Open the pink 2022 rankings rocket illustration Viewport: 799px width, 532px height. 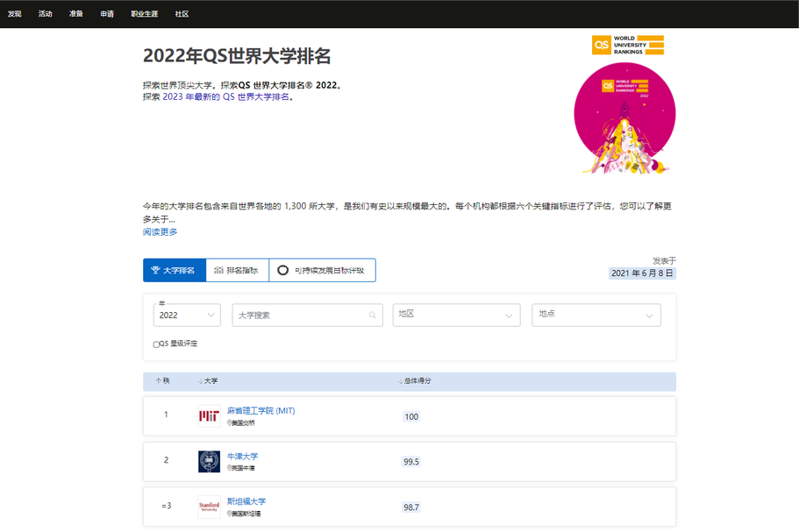(x=624, y=118)
